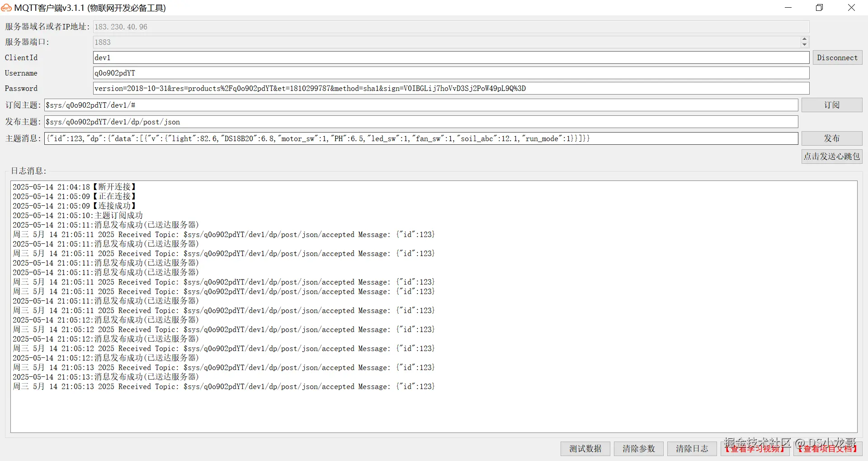Select log line 21:05:09【连接成功】
The width and height of the screenshot is (868, 461).
tap(75, 206)
